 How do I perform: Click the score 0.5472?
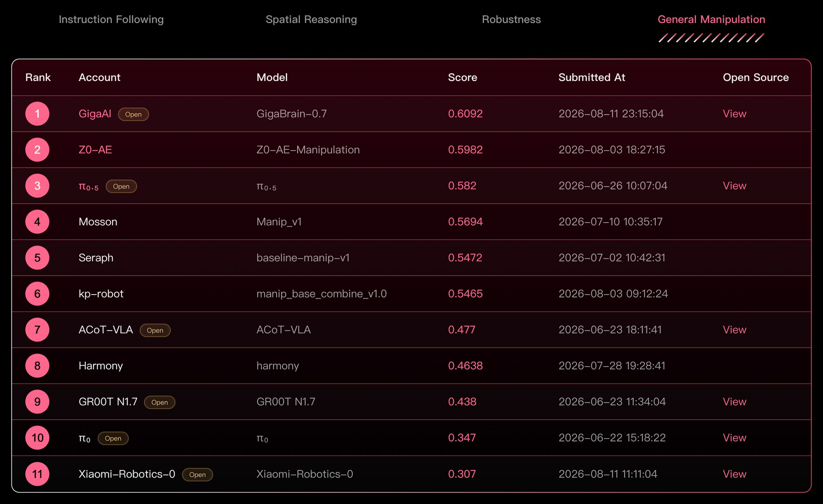[x=465, y=258]
